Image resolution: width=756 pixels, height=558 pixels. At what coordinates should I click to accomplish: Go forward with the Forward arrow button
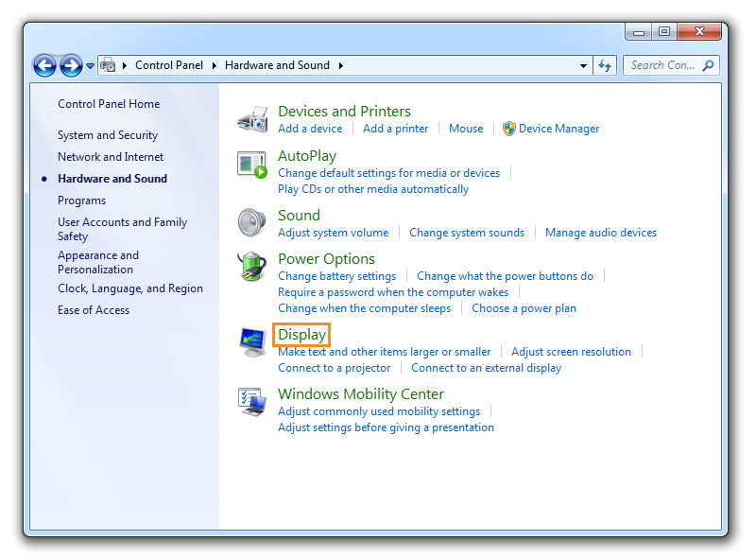(x=72, y=65)
